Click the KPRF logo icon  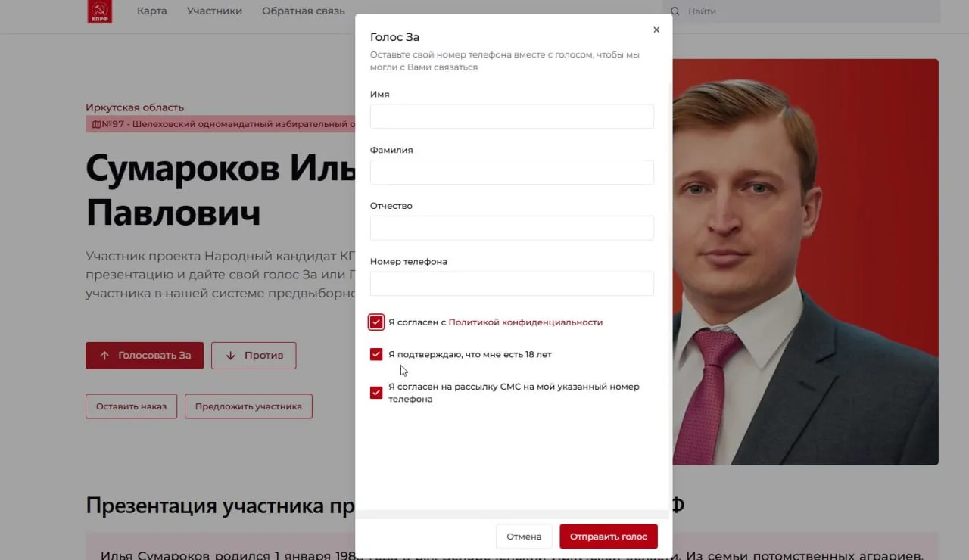[99, 11]
